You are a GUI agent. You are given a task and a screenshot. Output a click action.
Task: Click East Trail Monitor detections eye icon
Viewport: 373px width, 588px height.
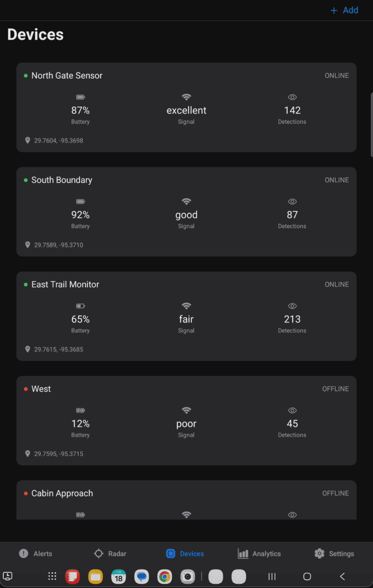[x=292, y=306]
